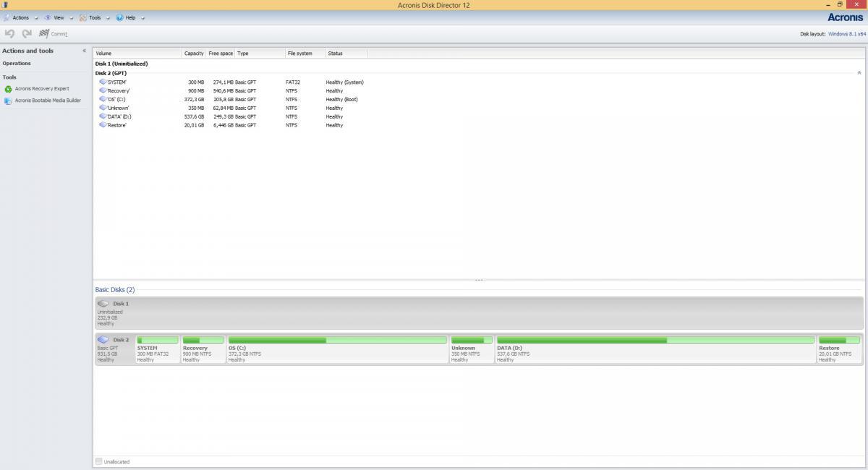868x470 pixels.
Task: Click the Healthy (System) status cell
Action: pyautogui.click(x=345, y=82)
